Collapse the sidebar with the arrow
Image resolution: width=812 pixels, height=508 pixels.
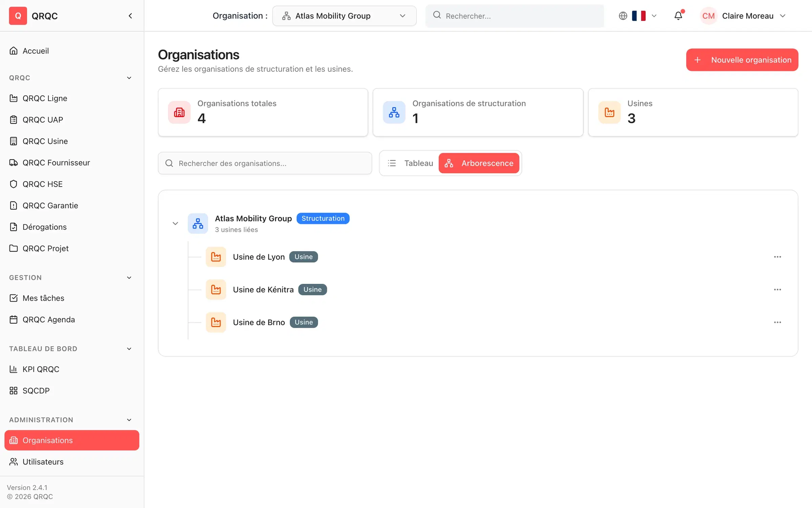(130, 16)
